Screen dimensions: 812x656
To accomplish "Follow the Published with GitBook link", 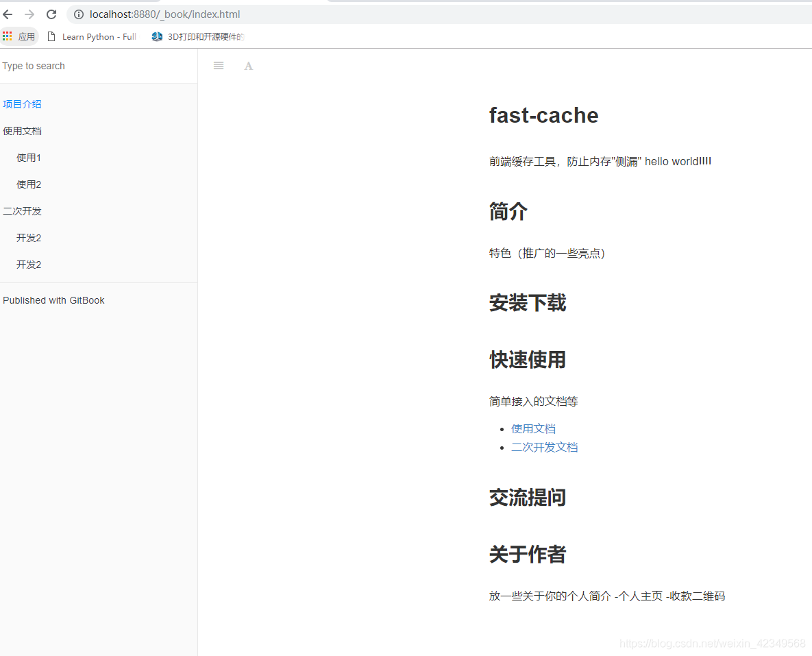I will coord(53,300).
